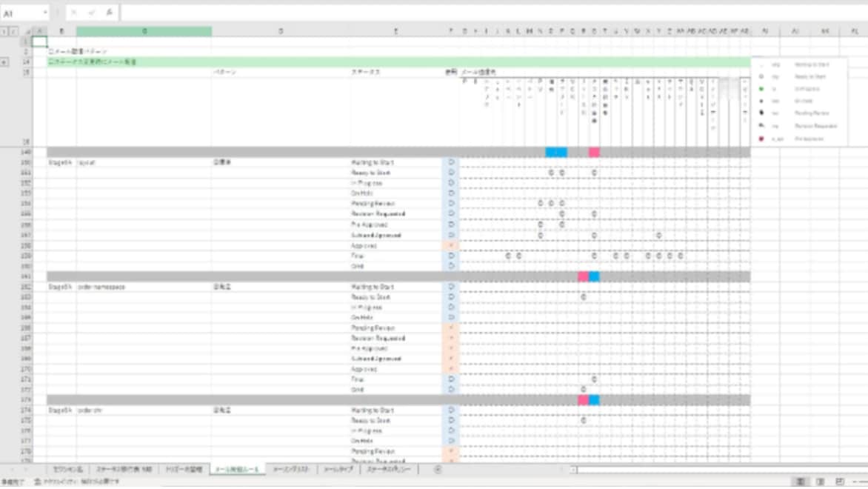Viewport: 868px width, 489px height.
Task: Select the active green-underlined sheet tab
Action: [x=236, y=470]
